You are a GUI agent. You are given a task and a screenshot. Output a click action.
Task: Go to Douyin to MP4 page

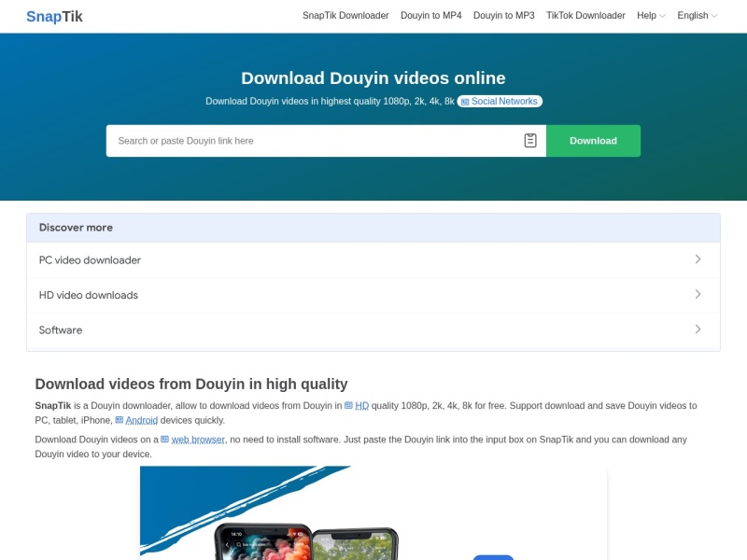pos(430,15)
